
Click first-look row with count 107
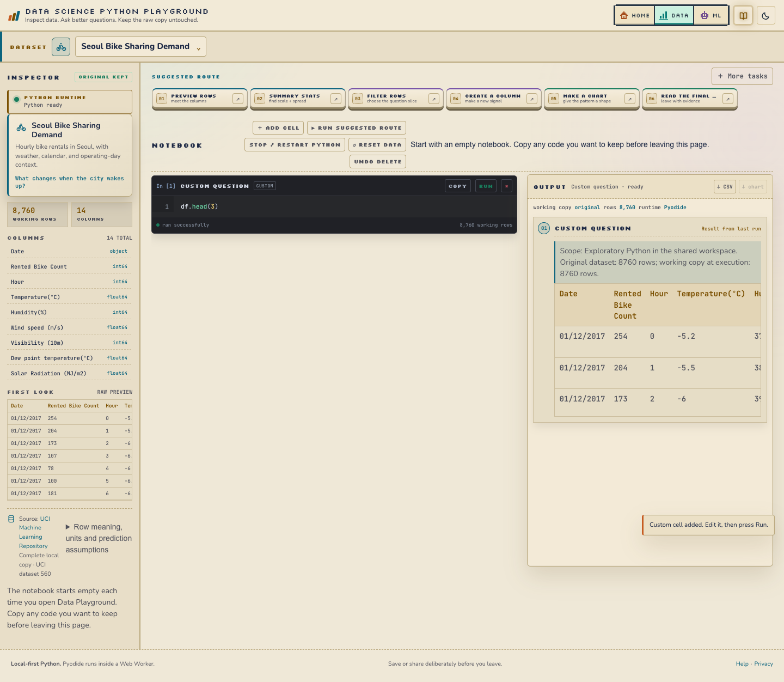[x=70, y=456]
